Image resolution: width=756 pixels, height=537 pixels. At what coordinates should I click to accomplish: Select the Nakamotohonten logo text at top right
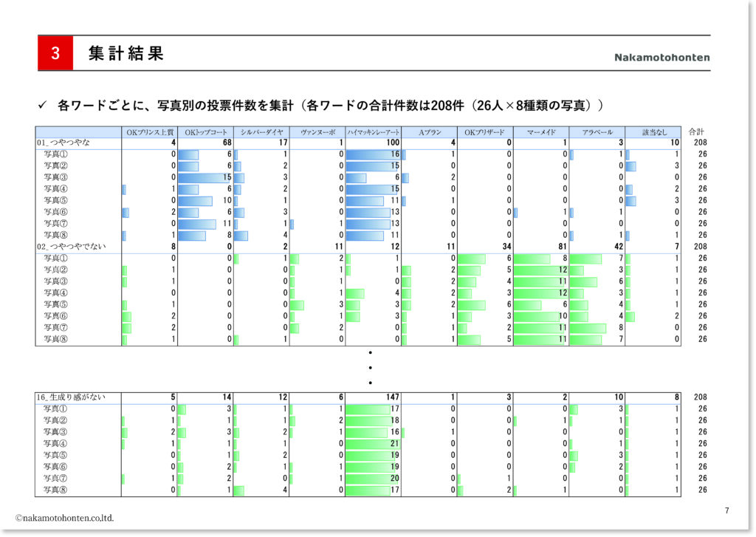point(661,58)
